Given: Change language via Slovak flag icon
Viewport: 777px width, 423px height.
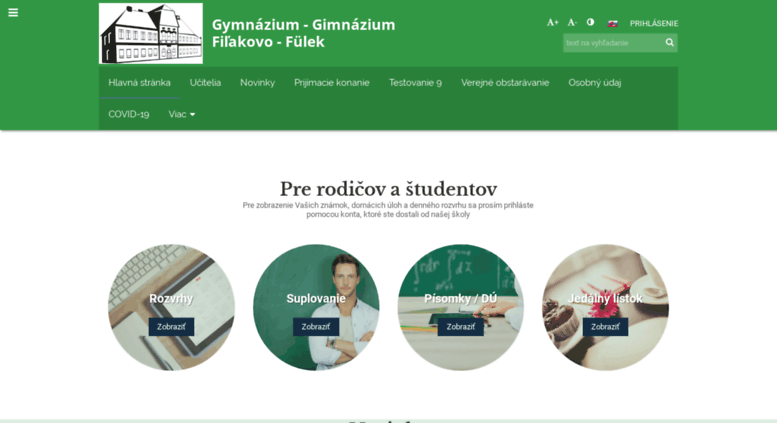Looking at the screenshot, I should 612,23.
